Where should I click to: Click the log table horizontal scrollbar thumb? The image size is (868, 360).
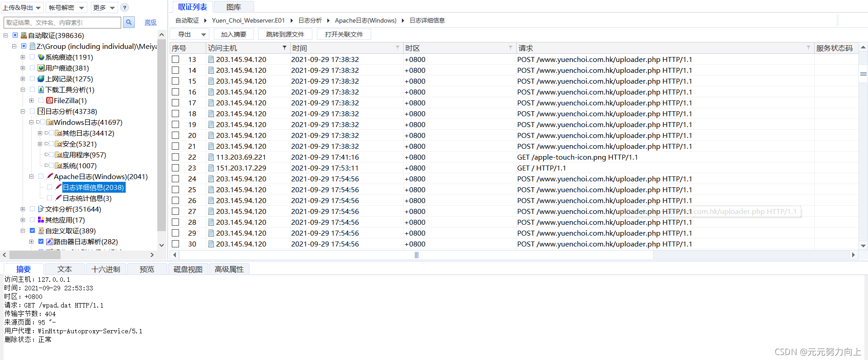coord(416,255)
